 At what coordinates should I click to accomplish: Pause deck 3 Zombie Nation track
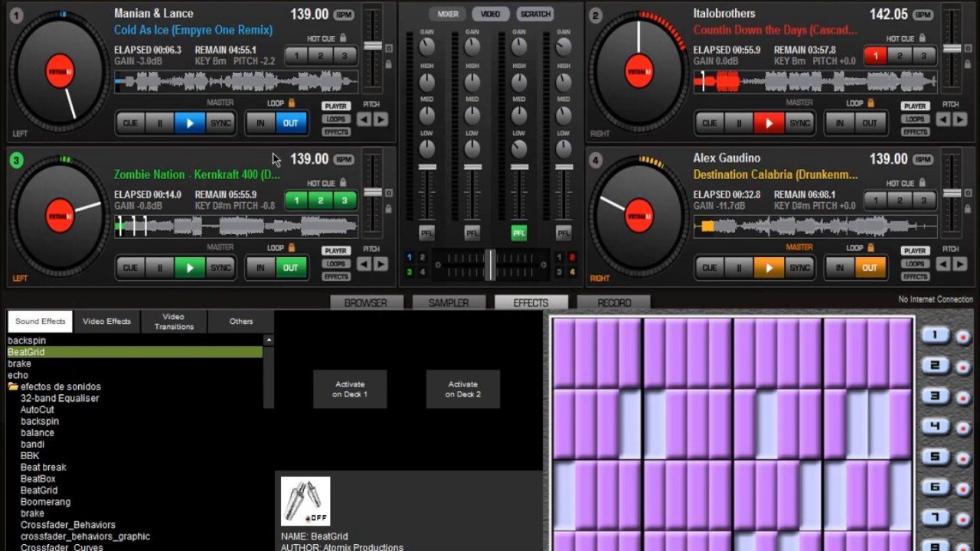point(160,268)
